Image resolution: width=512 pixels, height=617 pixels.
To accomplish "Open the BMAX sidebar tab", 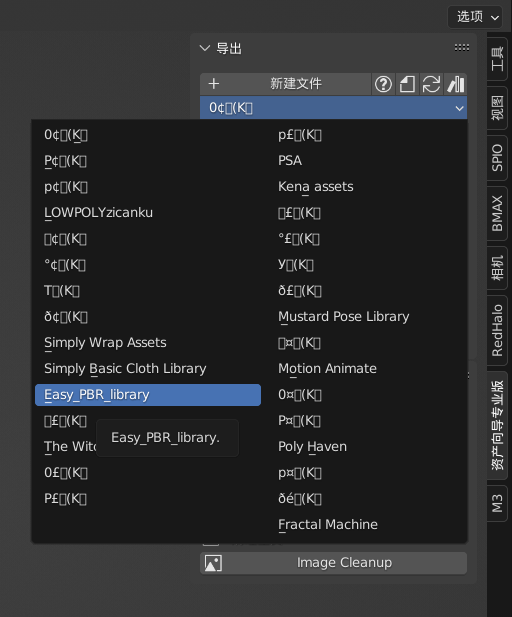I will point(497,213).
